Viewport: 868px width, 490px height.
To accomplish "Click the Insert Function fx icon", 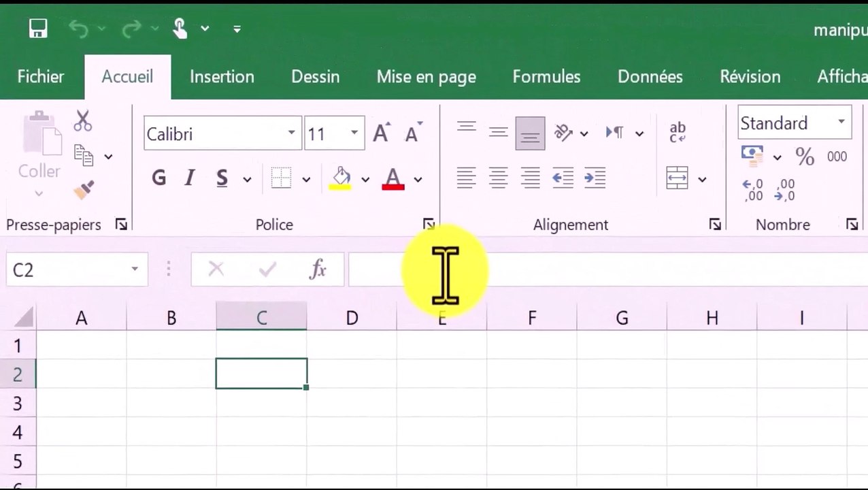I will (318, 269).
